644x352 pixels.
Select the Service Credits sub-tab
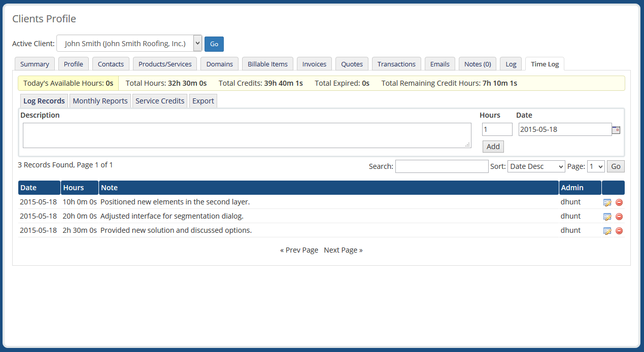point(159,100)
